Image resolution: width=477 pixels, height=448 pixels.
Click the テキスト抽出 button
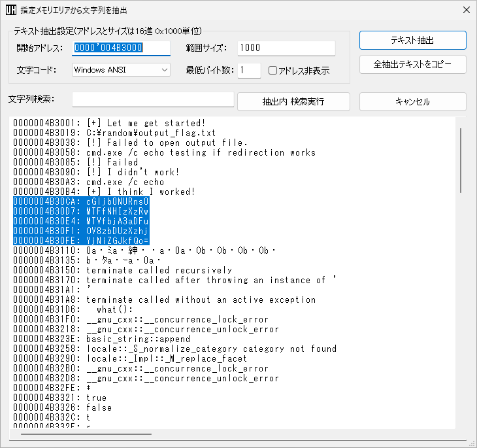(412, 41)
